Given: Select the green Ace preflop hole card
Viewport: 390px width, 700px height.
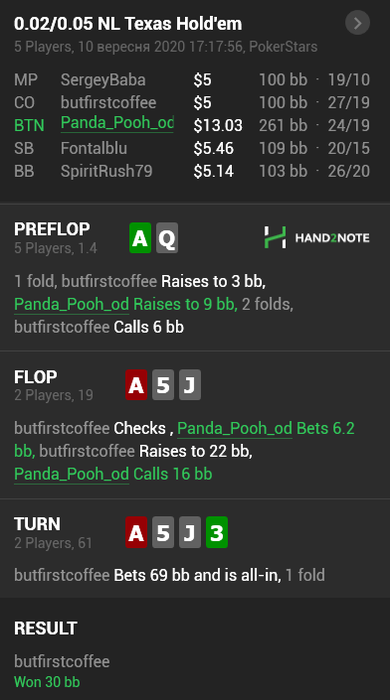Looking at the screenshot, I should pyautogui.click(x=140, y=238).
